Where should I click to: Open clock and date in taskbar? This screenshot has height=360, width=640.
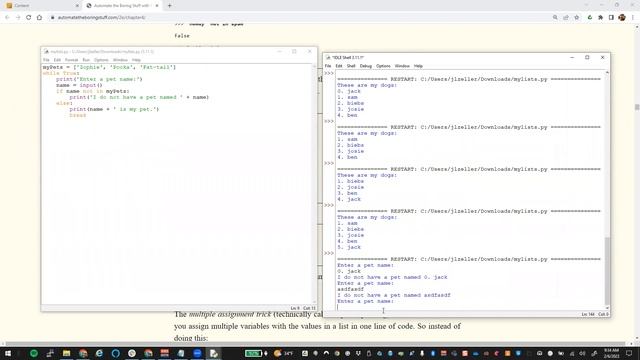611,353
